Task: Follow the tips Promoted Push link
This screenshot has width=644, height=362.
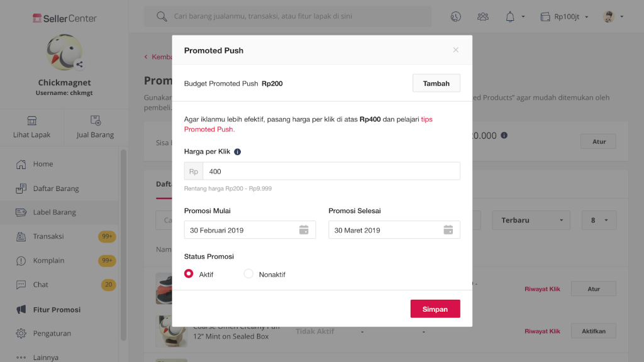Action: click(308, 124)
